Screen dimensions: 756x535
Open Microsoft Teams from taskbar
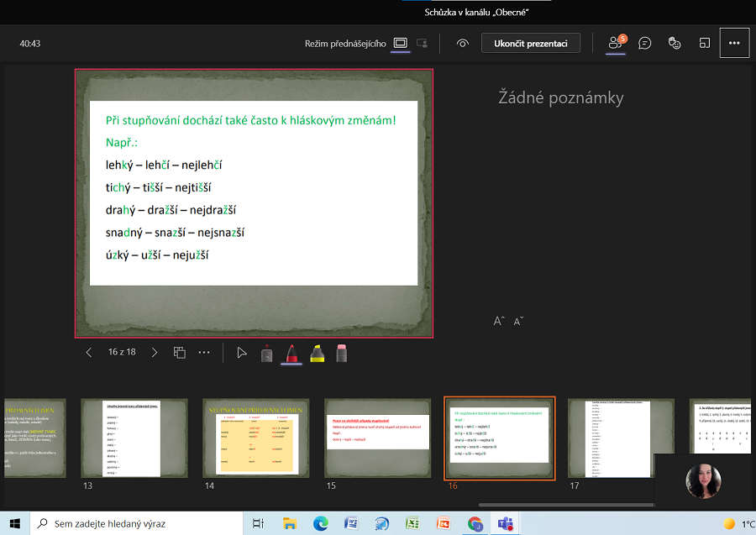point(506,523)
